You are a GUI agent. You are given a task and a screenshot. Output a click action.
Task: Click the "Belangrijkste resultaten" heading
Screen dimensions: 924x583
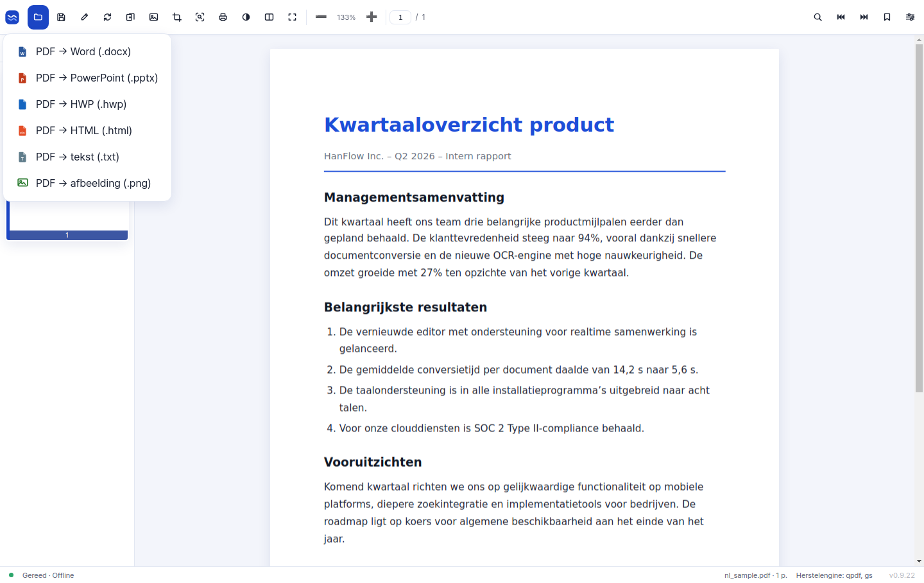click(x=406, y=307)
